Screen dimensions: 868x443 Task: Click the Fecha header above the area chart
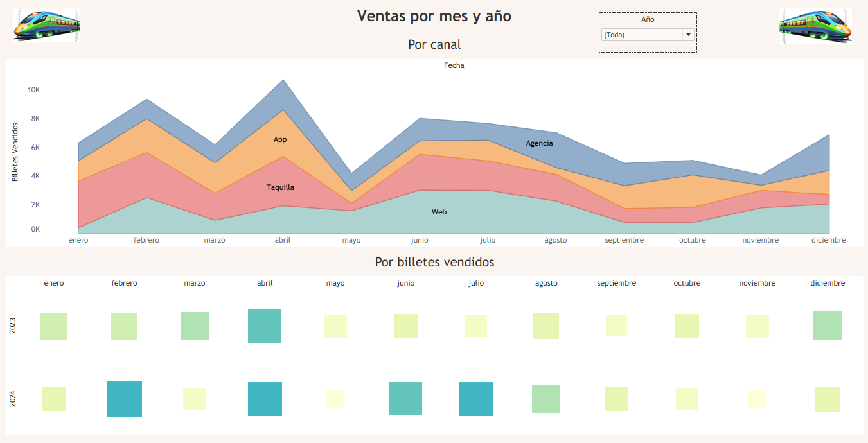454,65
